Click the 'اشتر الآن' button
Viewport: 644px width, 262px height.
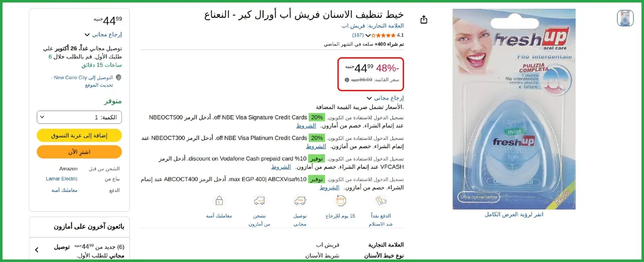point(79,152)
